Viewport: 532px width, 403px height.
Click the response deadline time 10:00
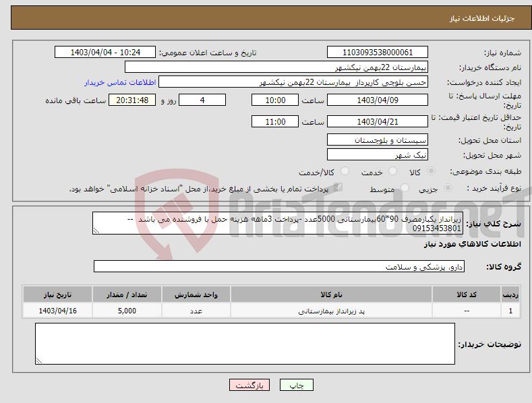coord(275,100)
